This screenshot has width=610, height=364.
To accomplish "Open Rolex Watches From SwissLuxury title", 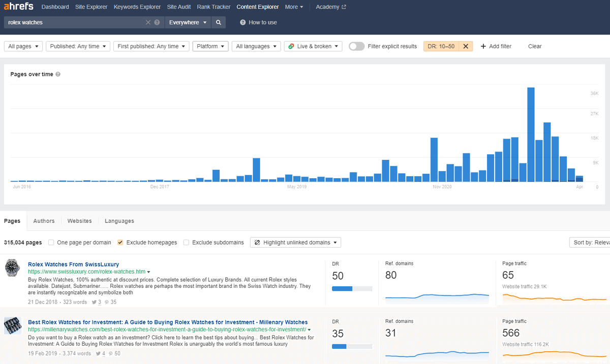I will point(73,264).
